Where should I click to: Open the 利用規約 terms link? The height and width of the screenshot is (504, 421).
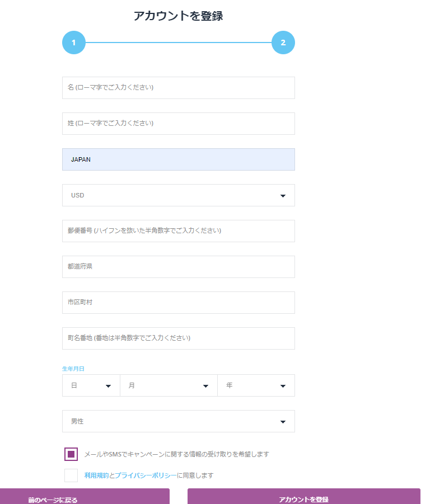[96, 475]
